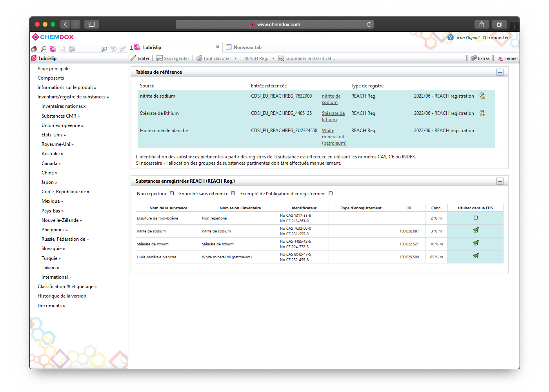Select Japon in the inventory list

click(49, 182)
